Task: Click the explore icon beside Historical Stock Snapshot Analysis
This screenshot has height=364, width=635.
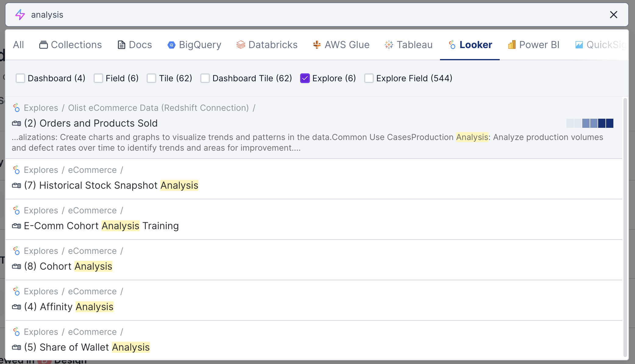Action: tap(16, 185)
